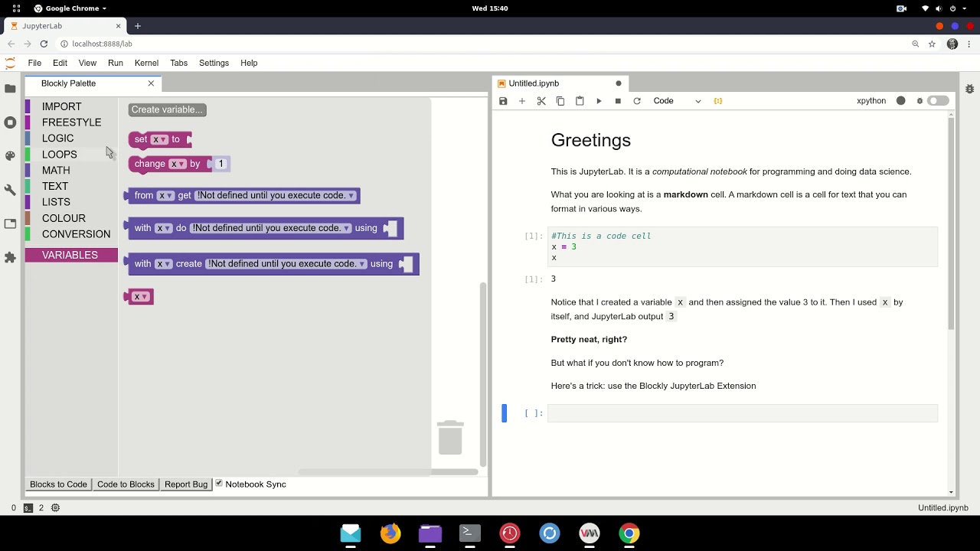Open the Notebook Tools wrench icon
Viewport: 980px width, 551px height.
tap(10, 190)
